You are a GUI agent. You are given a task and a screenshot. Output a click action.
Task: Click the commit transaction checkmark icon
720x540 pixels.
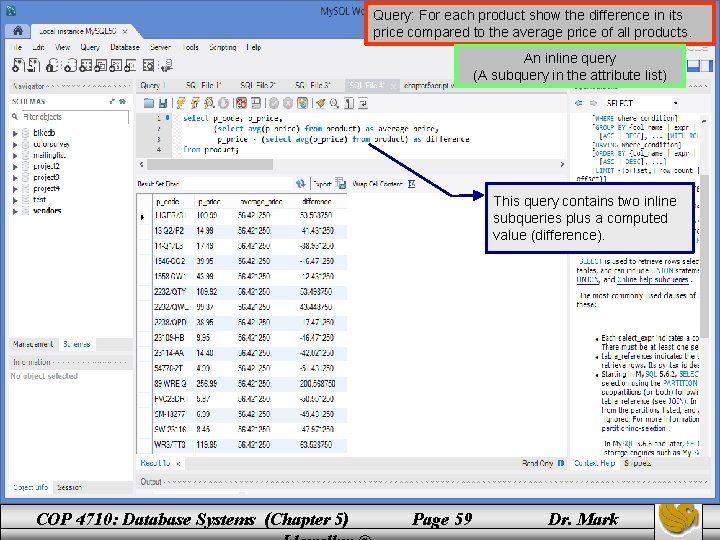[274, 103]
